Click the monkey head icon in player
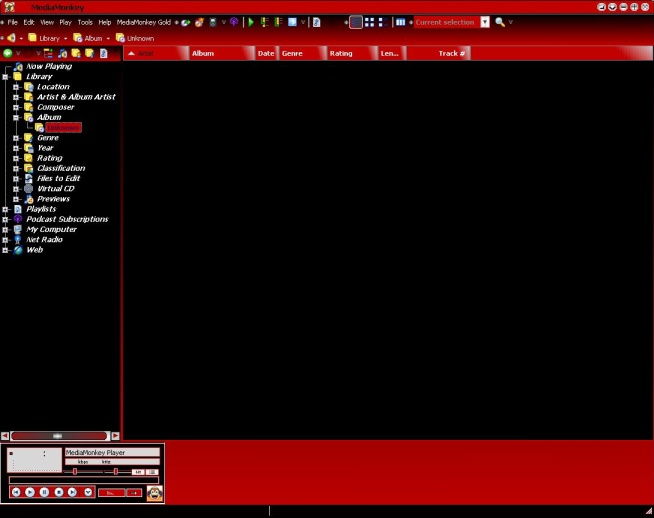The width and height of the screenshot is (654, 518). click(154, 493)
